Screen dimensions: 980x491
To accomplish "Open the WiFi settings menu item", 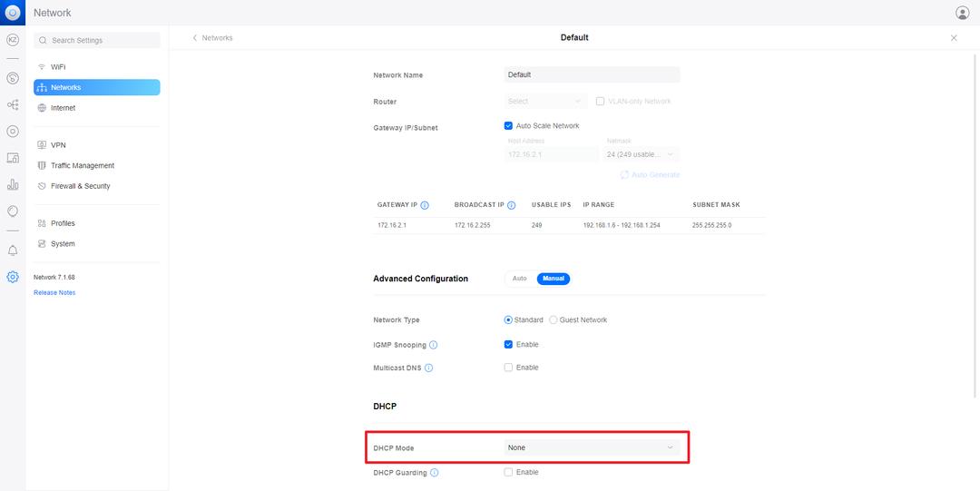I will [x=58, y=67].
